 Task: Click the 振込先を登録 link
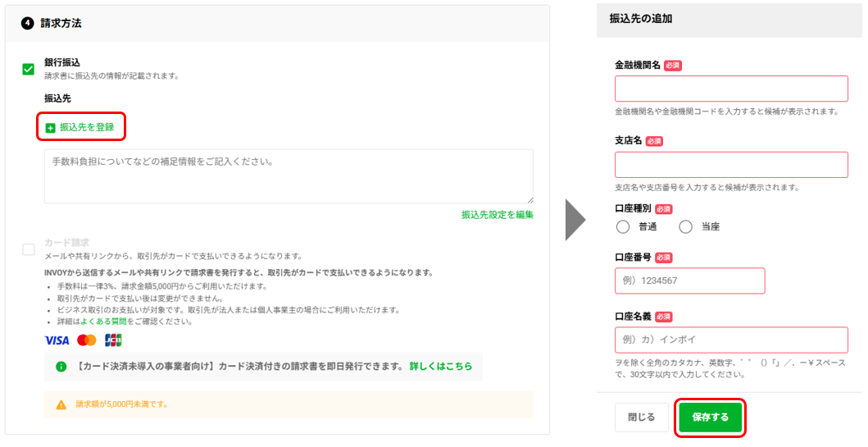point(87,127)
